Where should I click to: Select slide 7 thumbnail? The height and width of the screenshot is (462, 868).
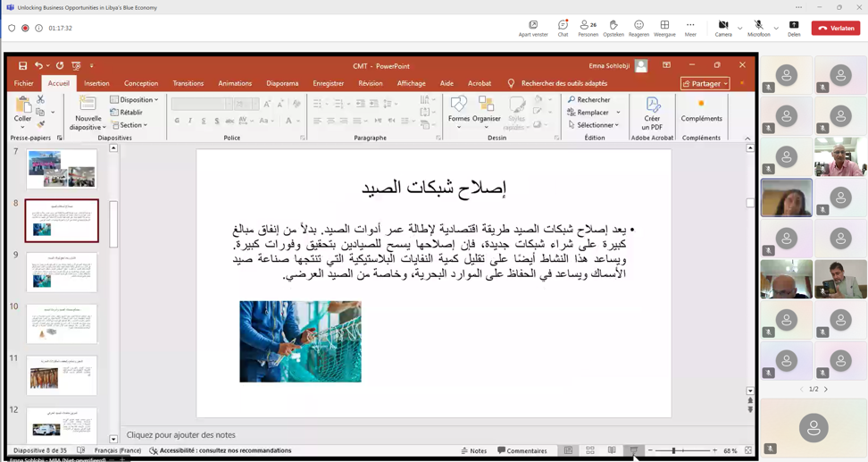(x=62, y=169)
